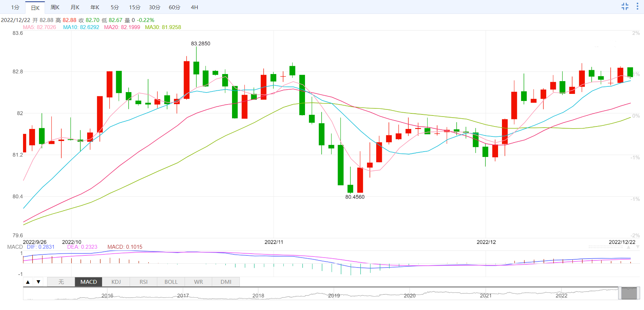The image size is (644, 310).
Task: Switch indicator to RSI
Action: [143, 282]
